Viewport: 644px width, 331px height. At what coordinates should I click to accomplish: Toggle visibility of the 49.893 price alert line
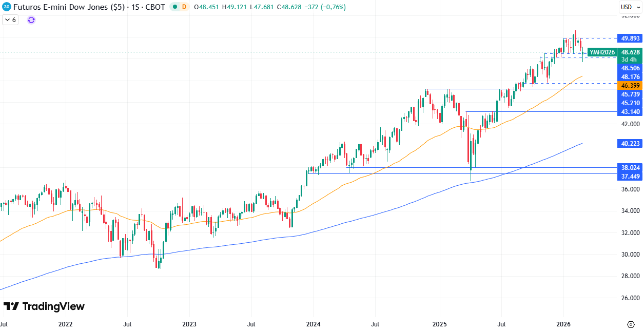click(x=630, y=38)
